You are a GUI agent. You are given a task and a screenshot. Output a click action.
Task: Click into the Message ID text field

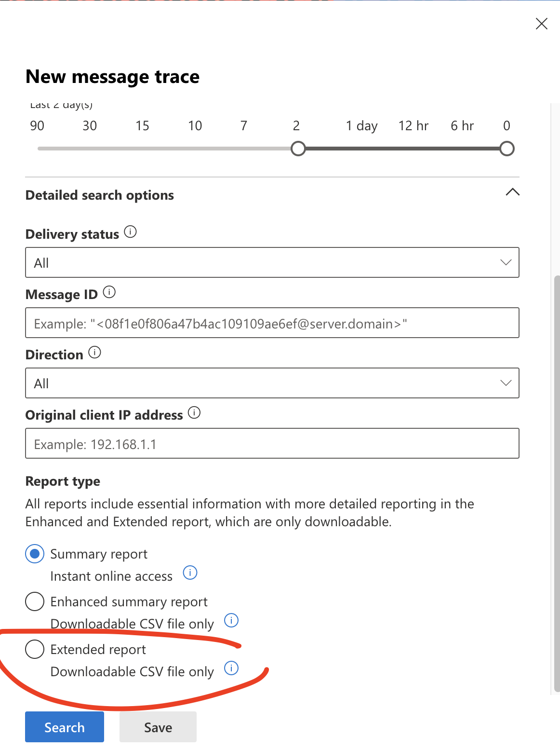(x=272, y=323)
